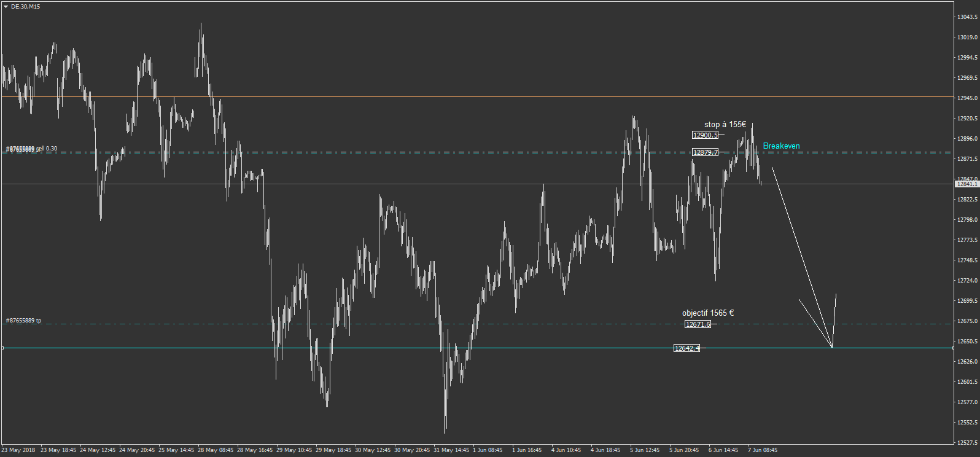Click the 29 May 10:45 time label
980x457 pixels.
(294, 450)
